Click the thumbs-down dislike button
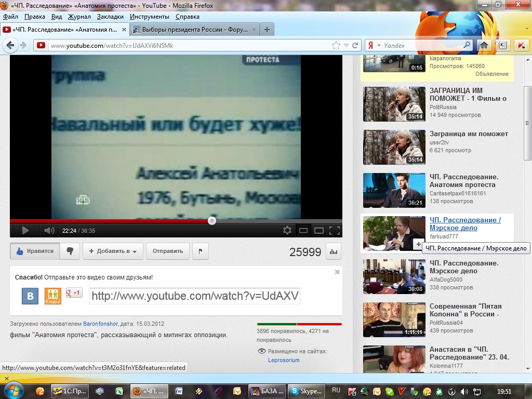Screen dimensions: 532x399 [x=70, y=251]
